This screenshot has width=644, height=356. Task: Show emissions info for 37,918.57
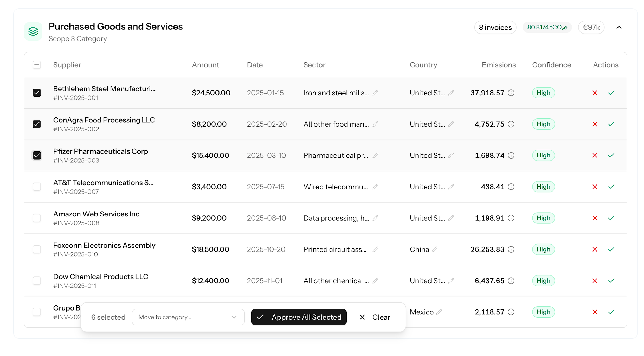511,93
